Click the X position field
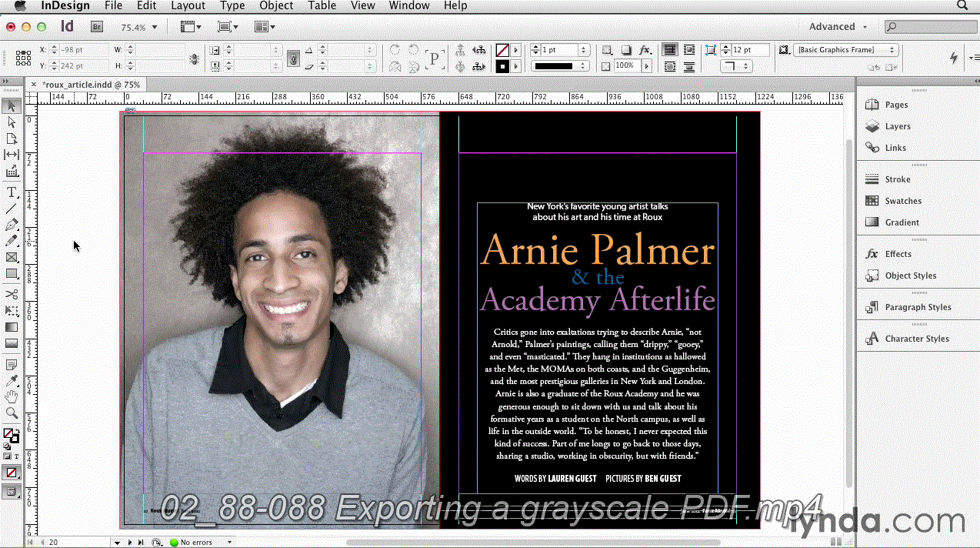This screenshot has height=548, width=980. tap(82, 50)
